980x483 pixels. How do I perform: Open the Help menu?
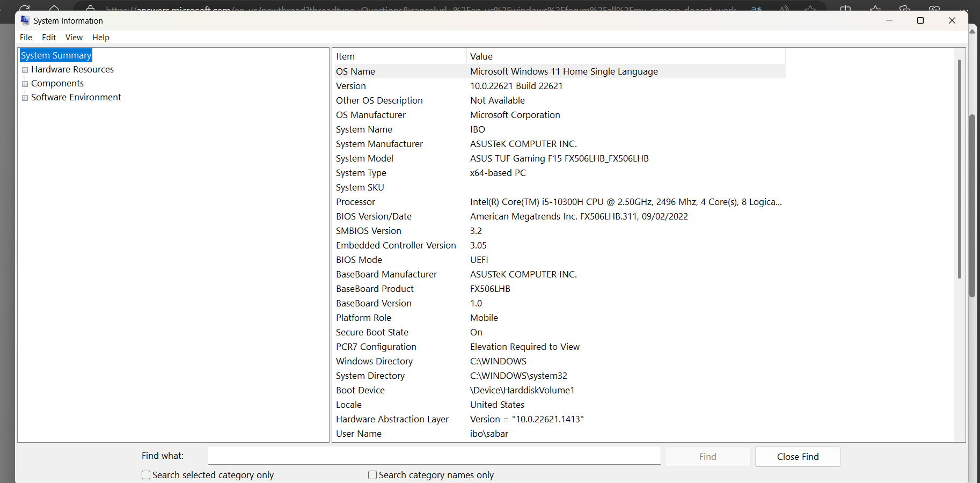pyautogui.click(x=101, y=38)
